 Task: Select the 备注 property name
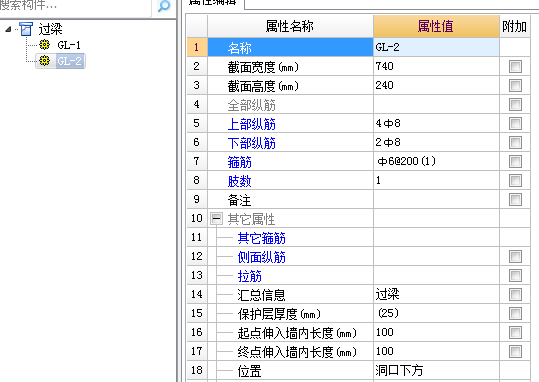click(x=240, y=200)
